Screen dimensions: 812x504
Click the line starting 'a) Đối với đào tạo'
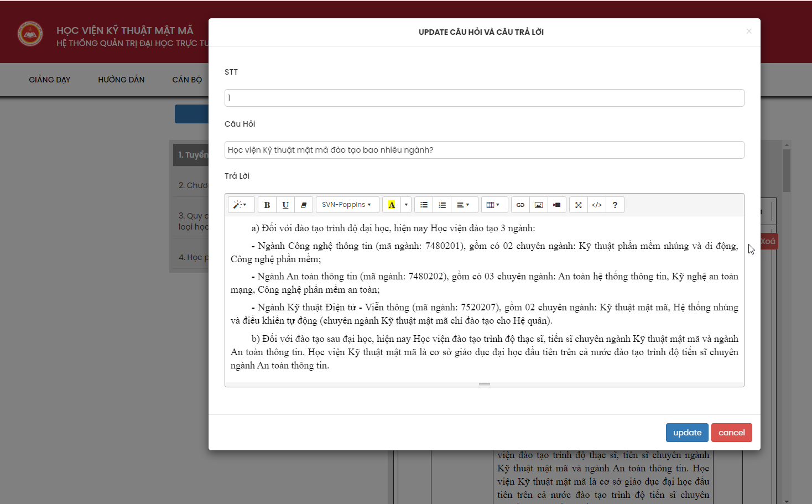[x=393, y=228]
